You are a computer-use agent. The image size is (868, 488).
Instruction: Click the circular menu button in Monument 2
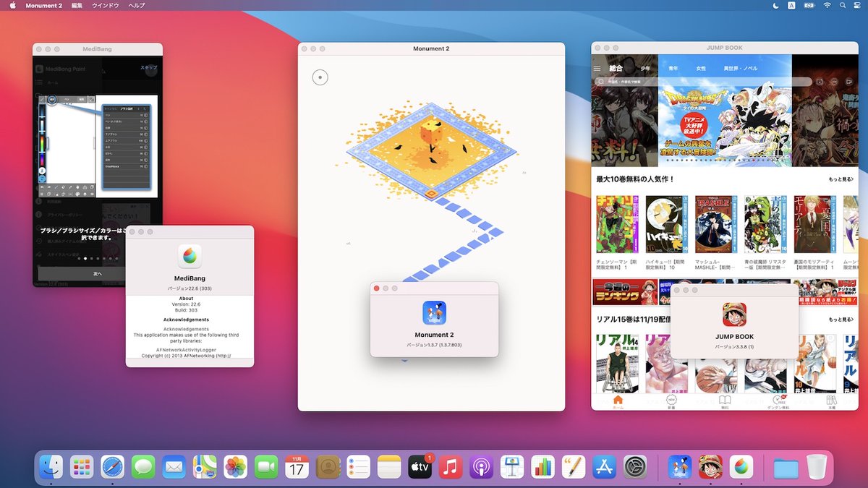pos(320,77)
